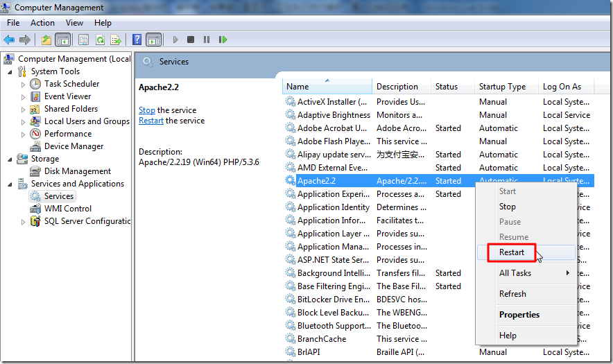
Task: Choose Refresh from the context menu
Action: click(526, 293)
